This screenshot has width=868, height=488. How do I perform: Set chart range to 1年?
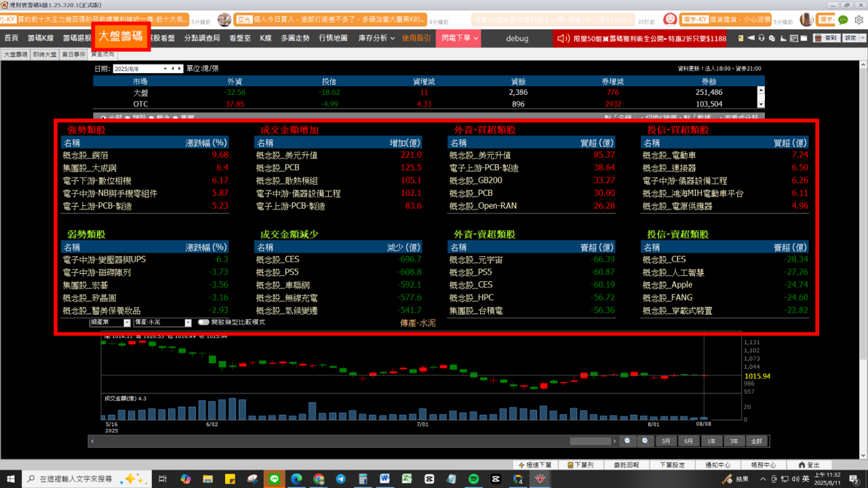(711, 441)
